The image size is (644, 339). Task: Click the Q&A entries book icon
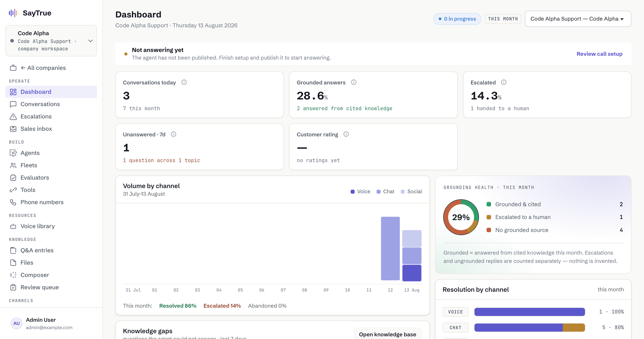click(x=13, y=250)
